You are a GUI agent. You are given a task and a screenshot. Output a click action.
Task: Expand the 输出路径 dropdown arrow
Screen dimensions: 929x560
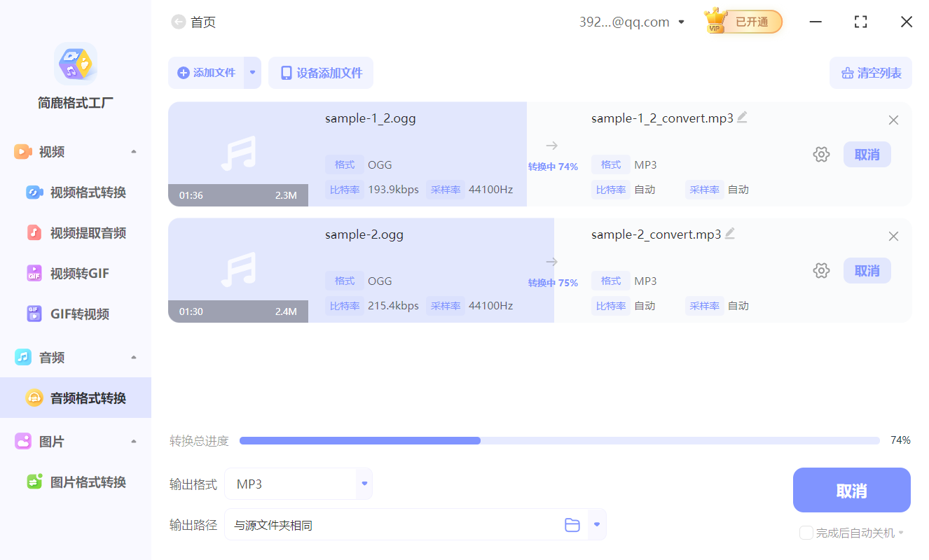pyautogui.click(x=596, y=524)
